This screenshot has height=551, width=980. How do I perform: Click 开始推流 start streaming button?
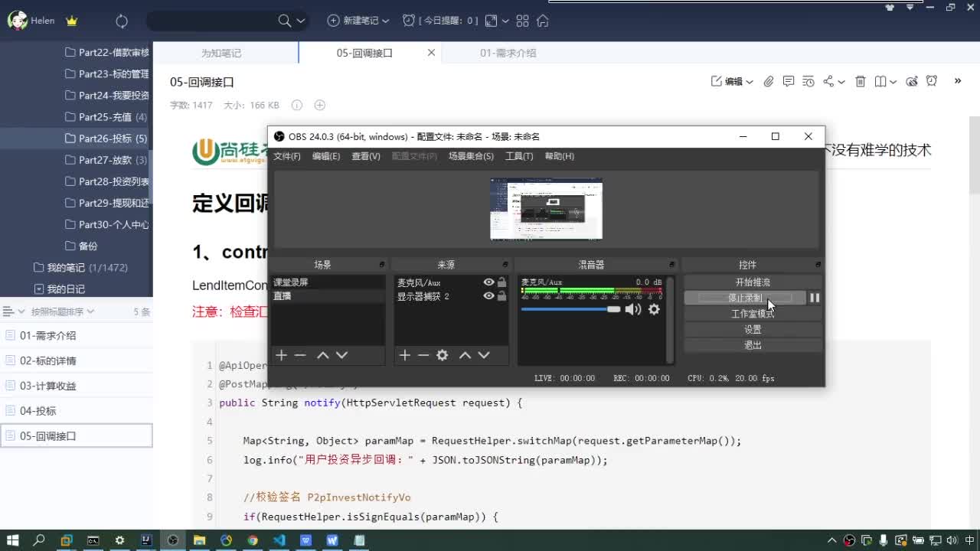click(x=753, y=282)
